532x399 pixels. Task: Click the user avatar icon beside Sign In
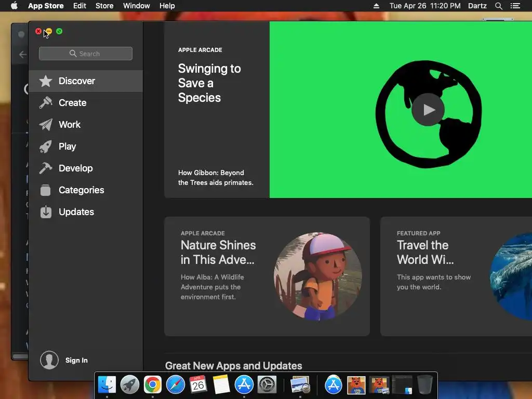tap(49, 360)
